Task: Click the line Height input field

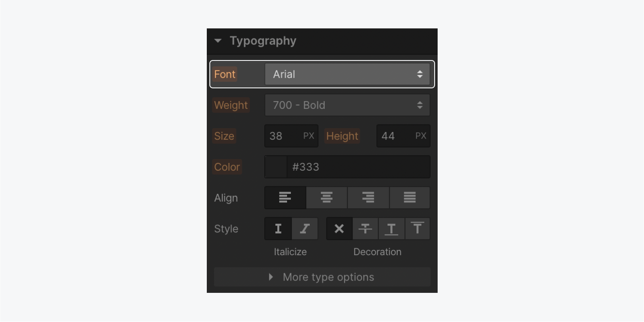Action: click(395, 136)
